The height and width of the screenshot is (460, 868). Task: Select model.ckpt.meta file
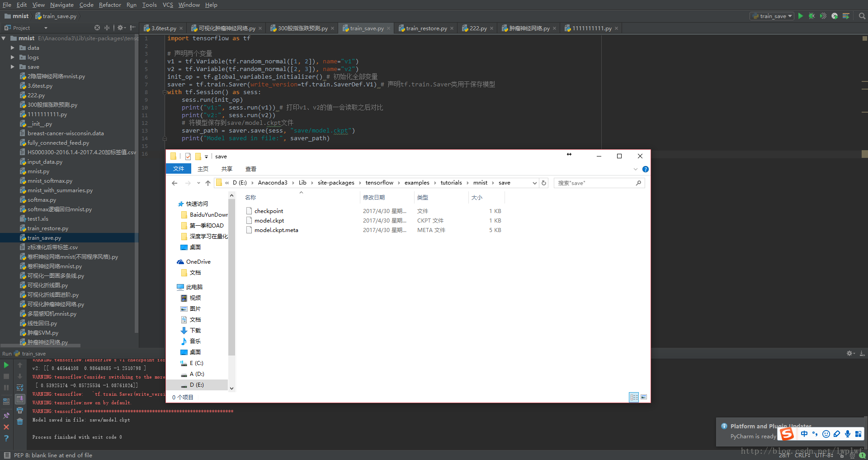[x=276, y=230]
